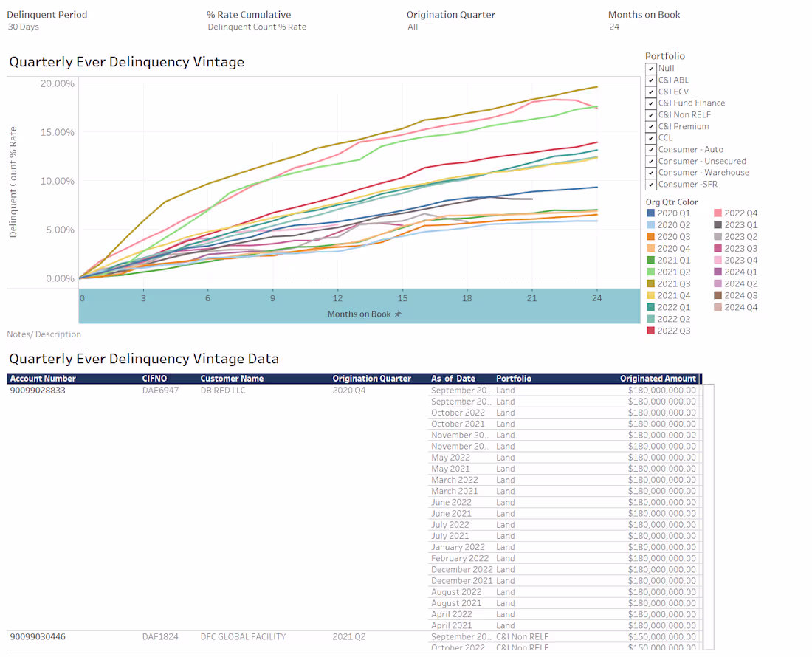Click the Portfolio legend title

[x=664, y=55]
